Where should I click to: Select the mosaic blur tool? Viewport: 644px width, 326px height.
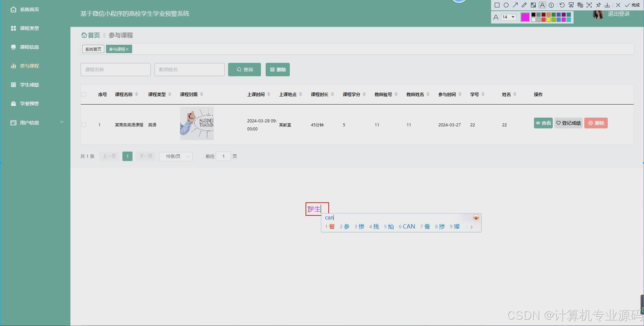click(533, 5)
